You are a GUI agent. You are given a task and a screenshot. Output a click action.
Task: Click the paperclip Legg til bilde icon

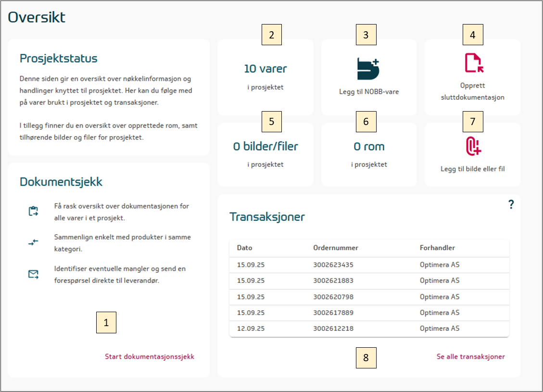click(473, 146)
